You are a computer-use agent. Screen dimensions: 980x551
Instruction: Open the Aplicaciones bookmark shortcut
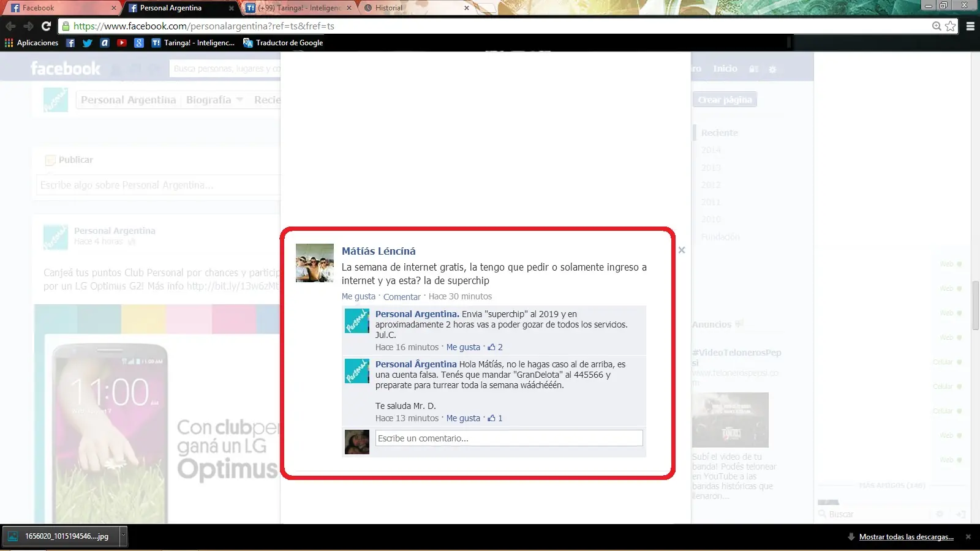coord(31,43)
